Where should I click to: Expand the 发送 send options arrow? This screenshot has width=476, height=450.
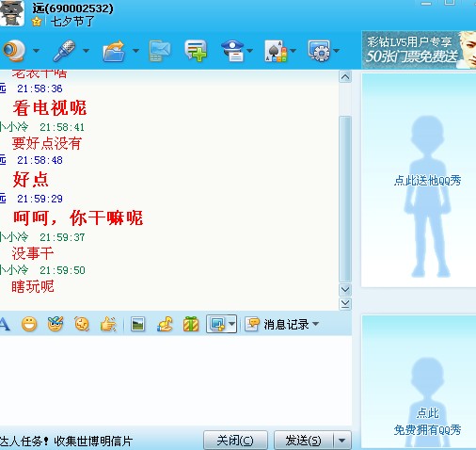tap(342, 441)
